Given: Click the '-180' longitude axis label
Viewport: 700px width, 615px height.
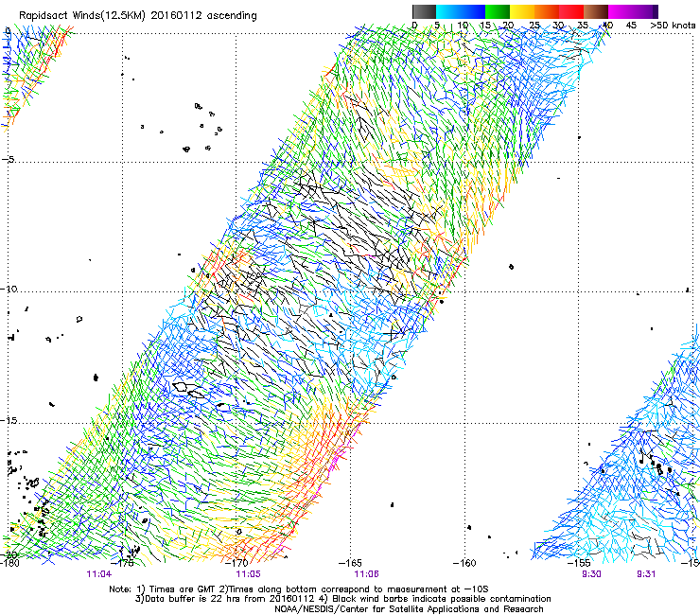Looking at the screenshot, I should click(9, 563).
